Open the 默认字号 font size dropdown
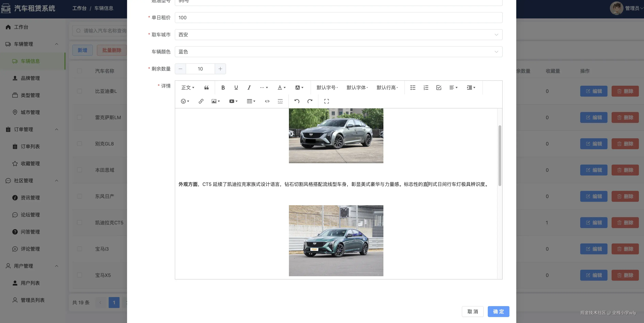This screenshot has width=644, height=323. (x=327, y=88)
